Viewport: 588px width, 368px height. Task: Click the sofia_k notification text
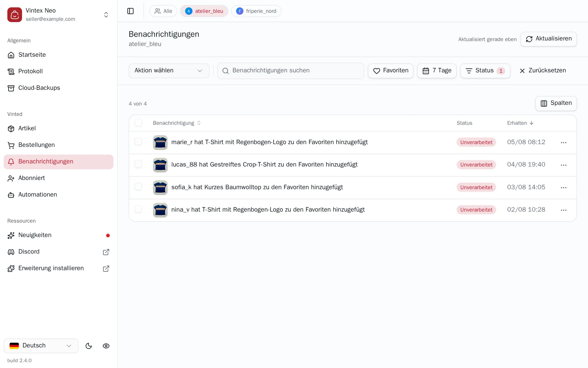coord(257,187)
